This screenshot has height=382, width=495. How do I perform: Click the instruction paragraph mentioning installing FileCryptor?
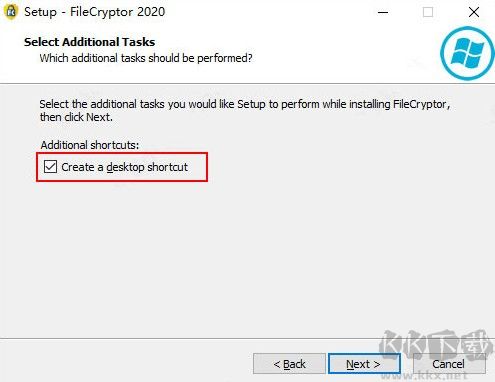tap(245, 111)
